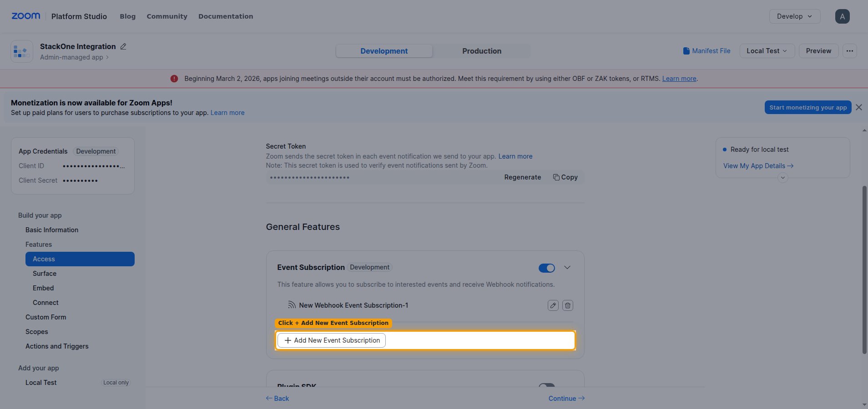
Task: Delete New Webhook Event Subscription-1
Action: pos(567,305)
